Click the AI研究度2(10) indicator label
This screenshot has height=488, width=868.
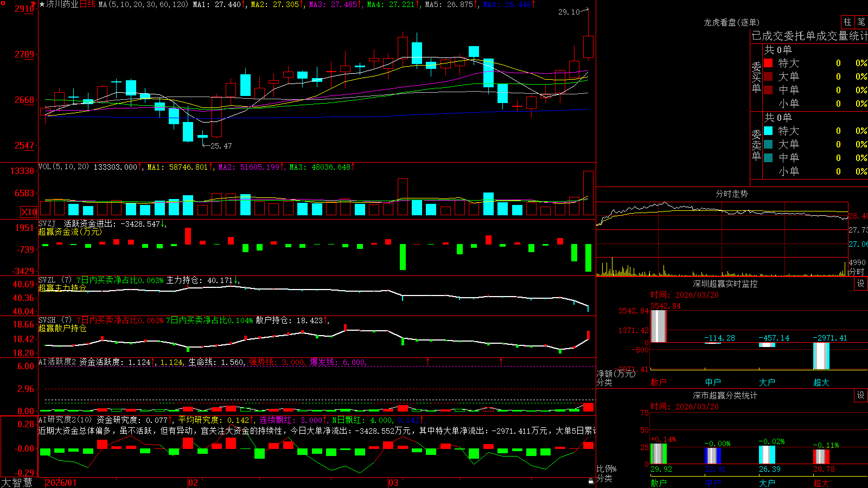click(65, 420)
